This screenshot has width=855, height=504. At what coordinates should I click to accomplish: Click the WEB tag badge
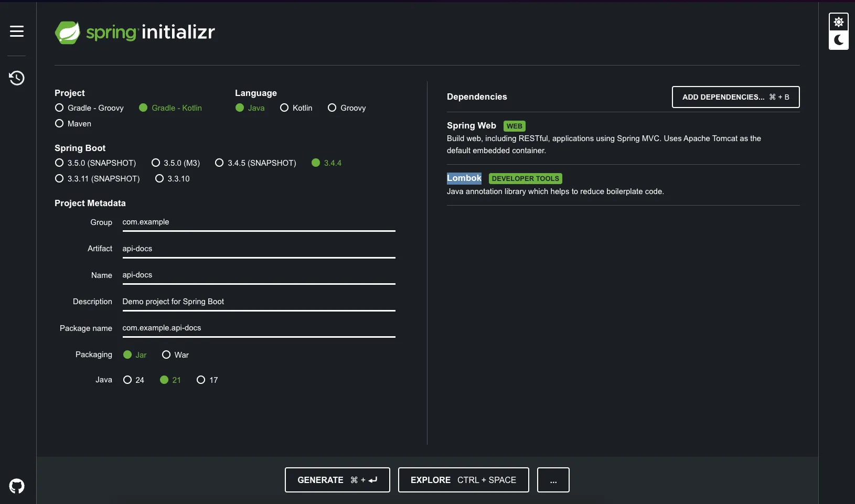pos(515,126)
